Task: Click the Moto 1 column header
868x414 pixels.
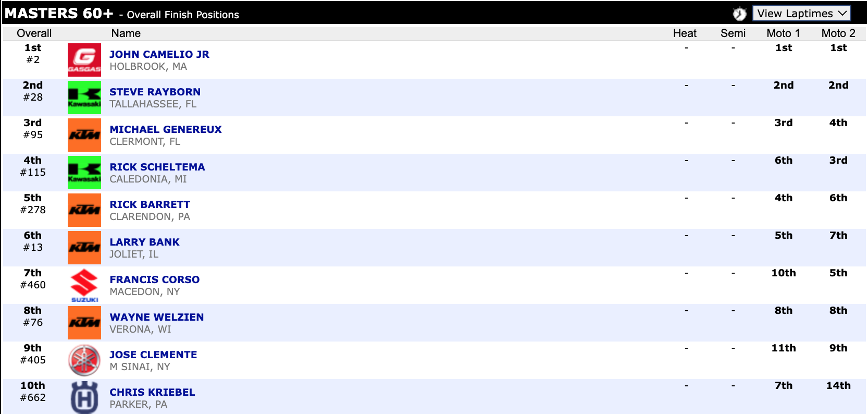Action: tap(783, 33)
